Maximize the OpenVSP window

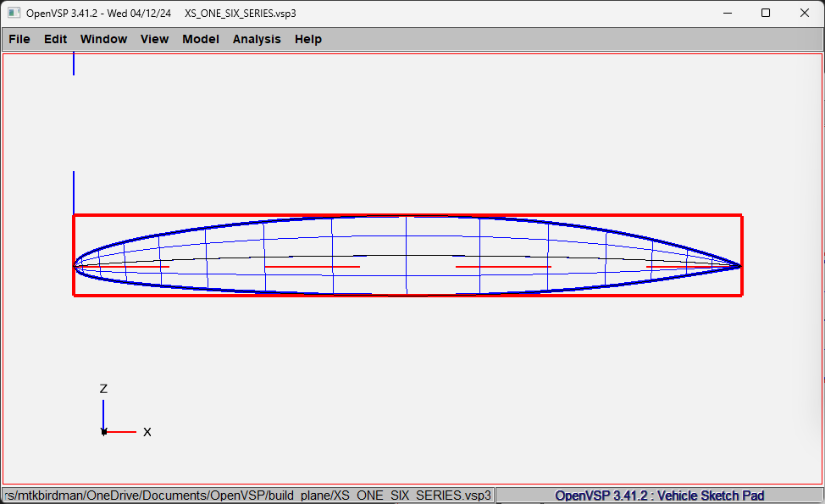pos(766,14)
